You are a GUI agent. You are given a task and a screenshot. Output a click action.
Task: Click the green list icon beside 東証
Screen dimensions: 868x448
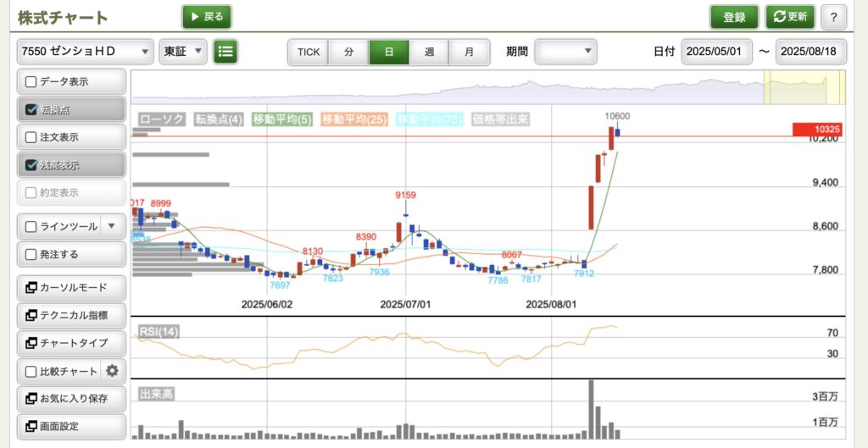coord(225,52)
